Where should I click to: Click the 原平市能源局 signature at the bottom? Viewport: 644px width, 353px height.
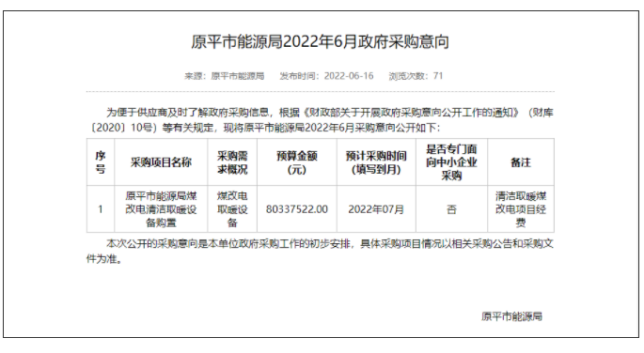point(511,316)
